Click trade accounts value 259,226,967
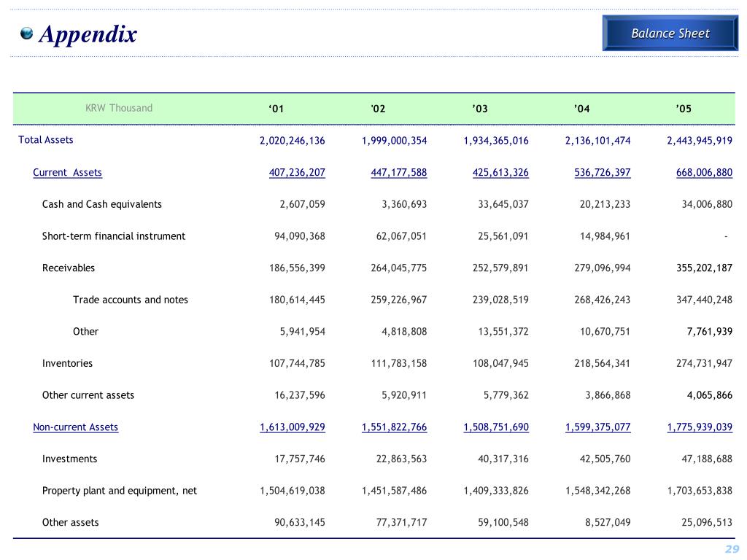The height and width of the screenshot is (560, 747). point(399,300)
